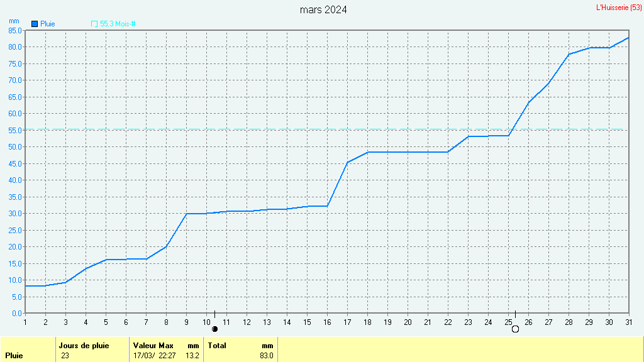644x362 pixels.
Task: Click the 70.0 y-axis label
Action: 15,80
